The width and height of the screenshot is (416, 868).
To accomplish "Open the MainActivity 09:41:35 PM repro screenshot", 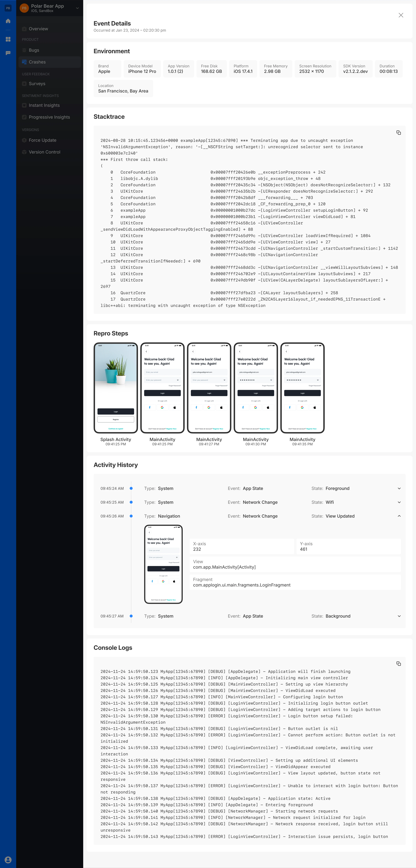I will coord(302,388).
